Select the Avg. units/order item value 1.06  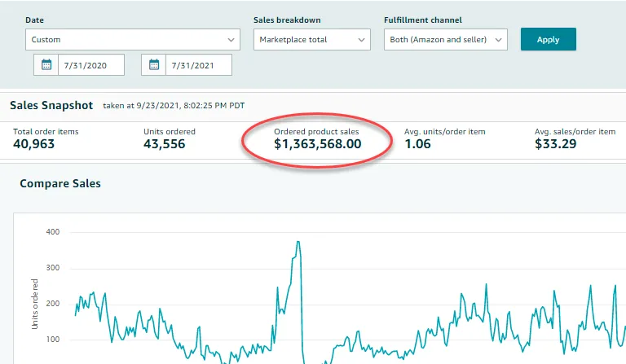click(418, 144)
